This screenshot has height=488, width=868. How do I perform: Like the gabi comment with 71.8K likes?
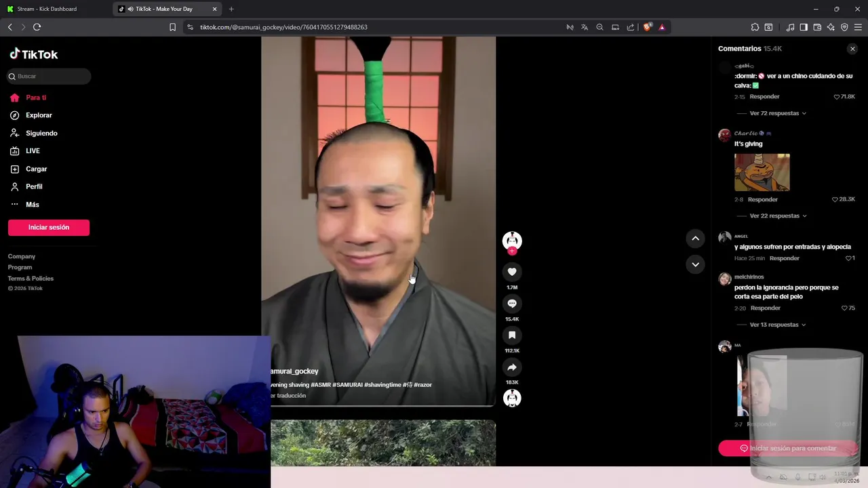[x=837, y=97]
